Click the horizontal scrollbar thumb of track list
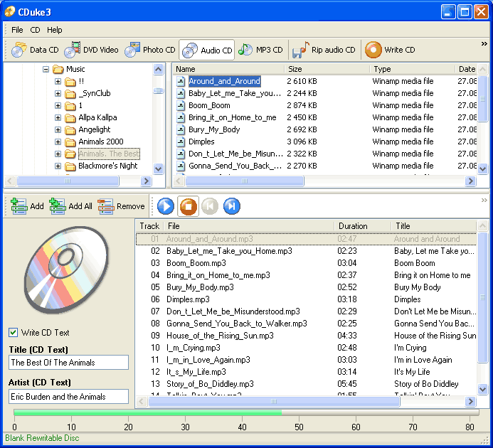493x448 pixels. click(274, 402)
